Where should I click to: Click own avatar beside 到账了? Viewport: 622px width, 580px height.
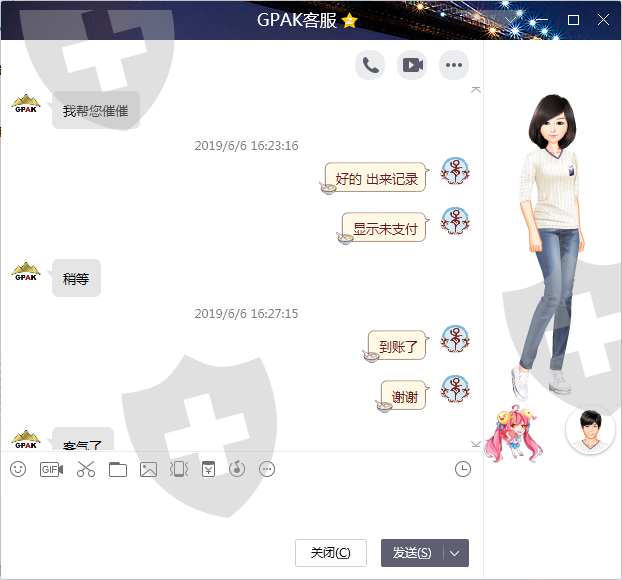click(x=455, y=339)
